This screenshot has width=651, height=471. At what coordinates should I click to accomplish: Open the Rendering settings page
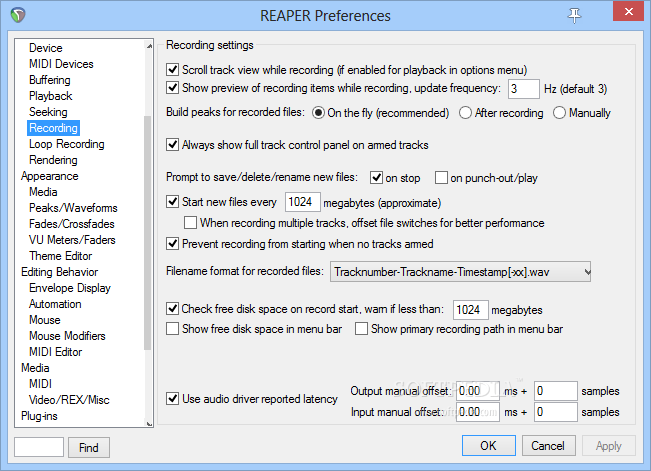click(x=53, y=160)
